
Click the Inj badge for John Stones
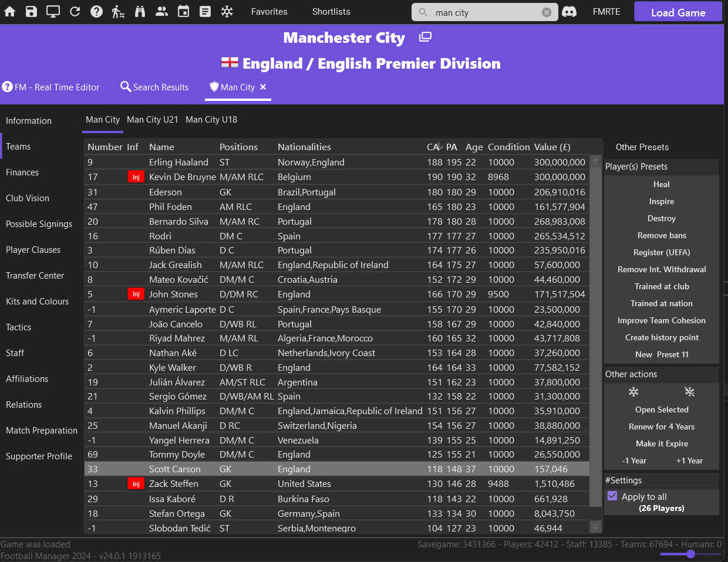pyautogui.click(x=136, y=294)
